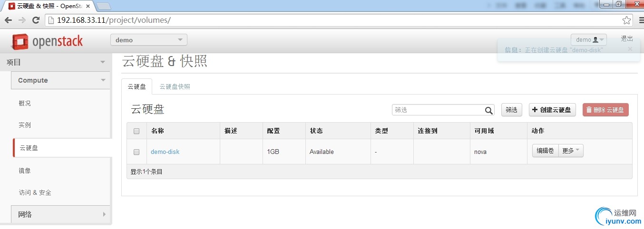Tick the demo-disk row checkbox
Viewport: 644px width, 229px height.
[137, 152]
